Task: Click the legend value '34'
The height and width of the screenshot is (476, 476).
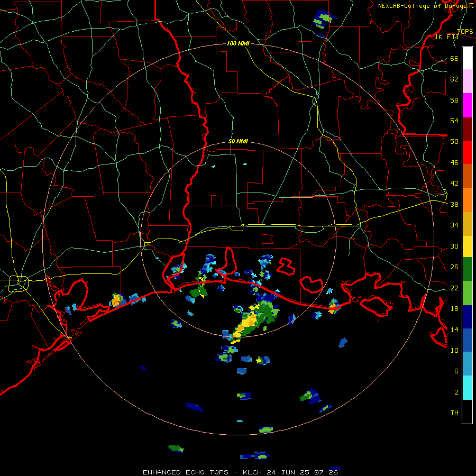Action: (x=454, y=225)
